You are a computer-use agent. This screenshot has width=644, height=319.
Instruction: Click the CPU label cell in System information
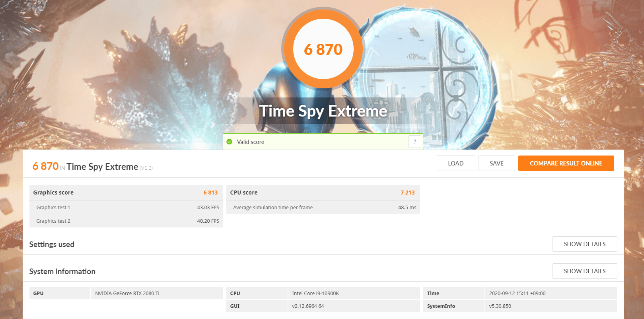click(x=257, y=293)
